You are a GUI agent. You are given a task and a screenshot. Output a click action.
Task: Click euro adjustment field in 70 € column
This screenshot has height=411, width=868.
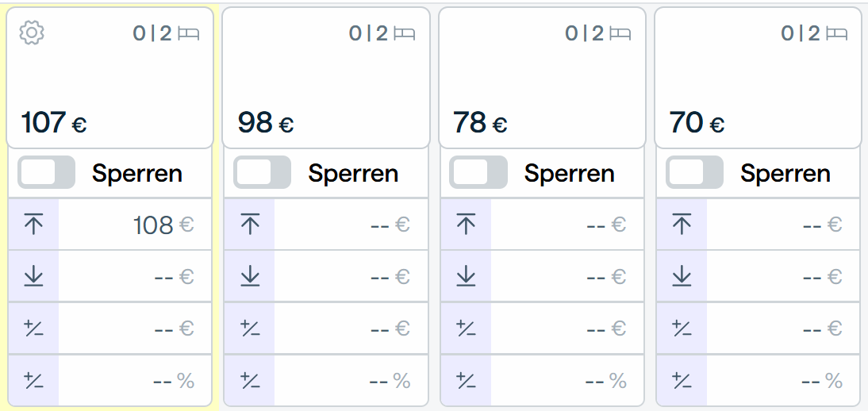[783, 328]
